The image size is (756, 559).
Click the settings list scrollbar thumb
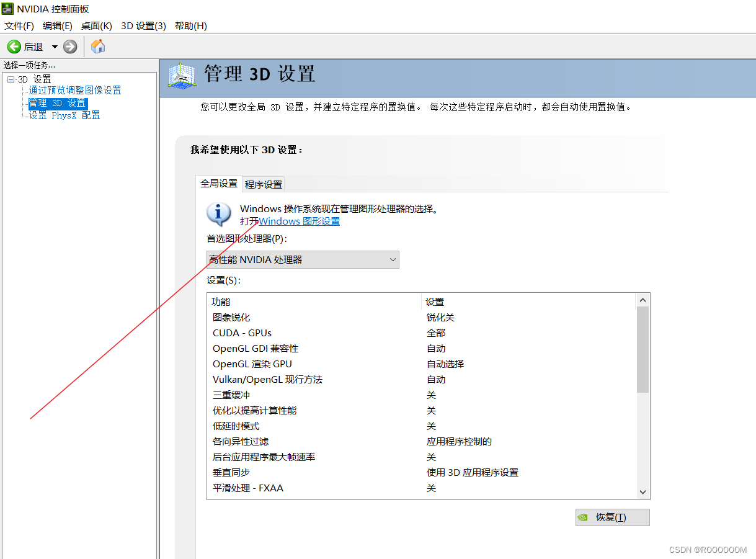pyautogui.click(x=643, y=350)
